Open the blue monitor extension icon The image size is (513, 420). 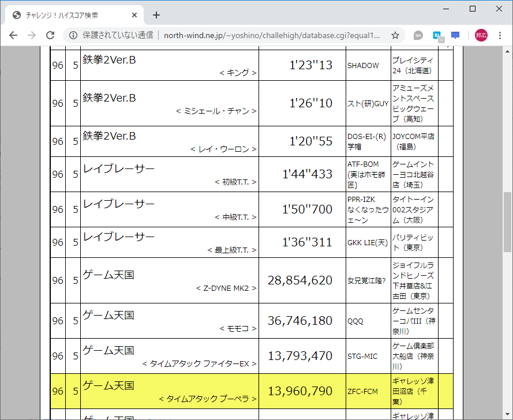pyautogui.click(x=455, y=35)
